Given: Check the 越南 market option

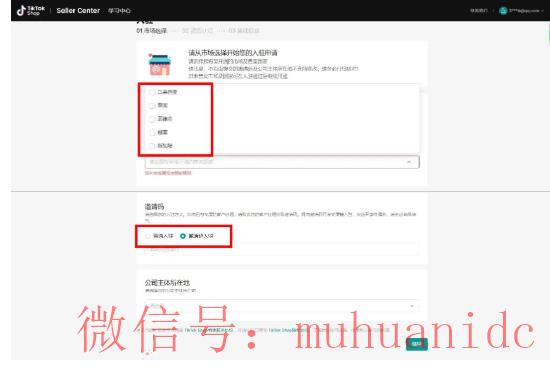Looking at the screenshot, I should (x=152, y=133).
